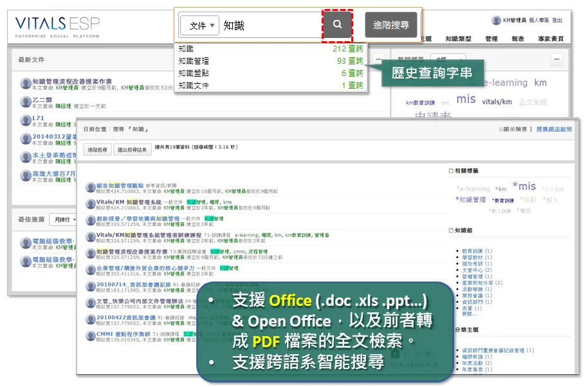Click avatar beside 20100422資訊部會議 result
Image resolution: width=588 pixels, height=387 pixels.
pyautogui.click(x=90, y=320)
